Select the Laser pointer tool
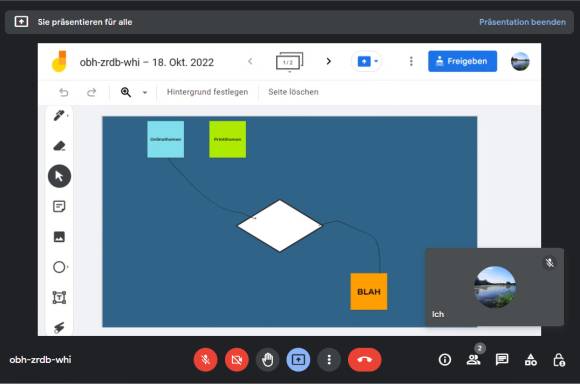 59,327
